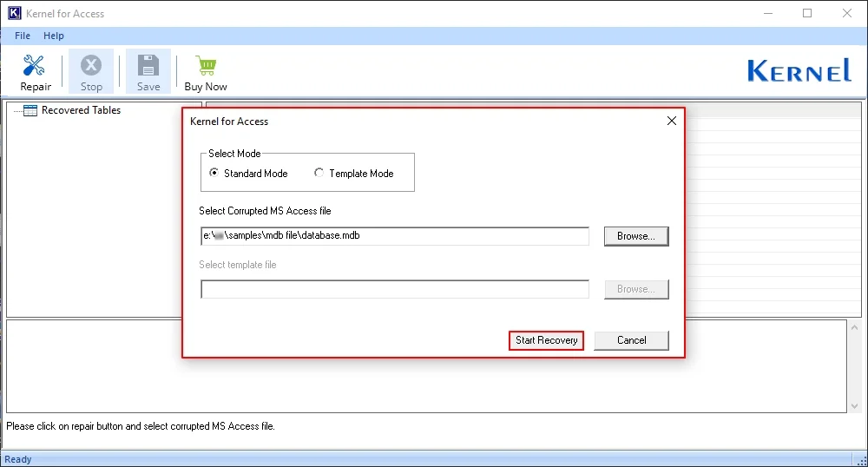Choose Standard Mode radio button
The height and width of the screenshot is (467, 868).
coord(214,173)
